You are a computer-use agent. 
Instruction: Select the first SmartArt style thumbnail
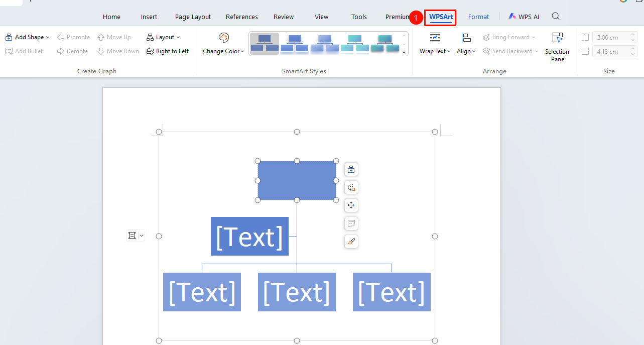[x=265, y=43]
